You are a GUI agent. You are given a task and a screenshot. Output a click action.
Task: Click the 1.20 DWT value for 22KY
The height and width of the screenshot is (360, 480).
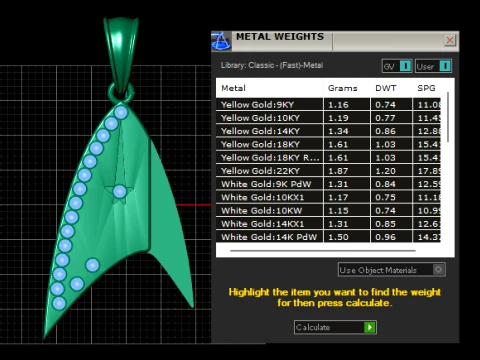coord(385,171)
